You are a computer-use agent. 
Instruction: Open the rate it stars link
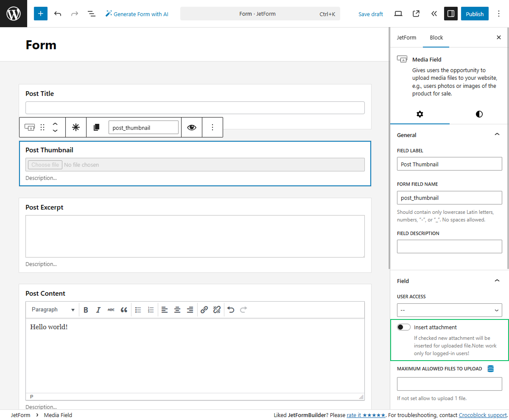click(x=366, y=415)
